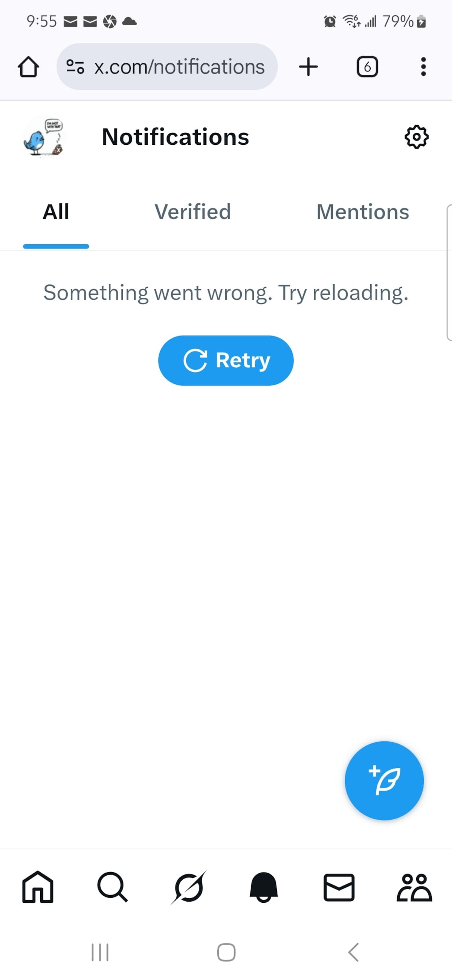Open Communities people icon
452x980 pixels.
coord(414,887)
